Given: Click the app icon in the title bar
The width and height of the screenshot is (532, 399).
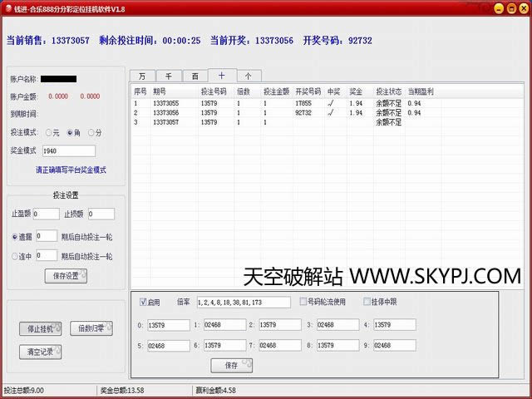Looking at the screenshot, I should pyautogui.click(x=7, y=7).
